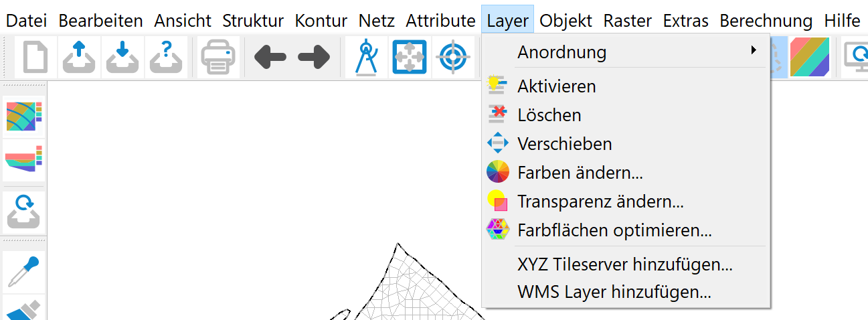This screenshot has height=320, width=868.
Task: Click the yellow circle Transparenz icon
Action: pos(497,201)
